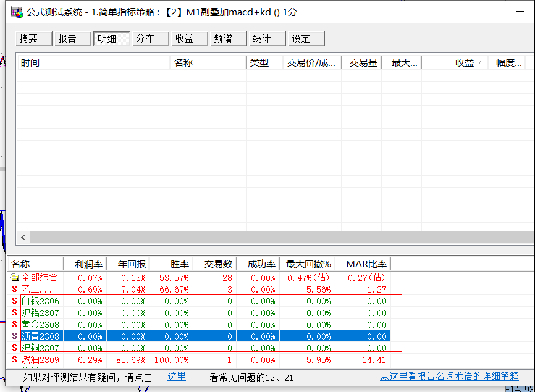This screenshot has height=392, width=535.
Task: Switch to the 摘要 tab
Action: click(34, 39)
